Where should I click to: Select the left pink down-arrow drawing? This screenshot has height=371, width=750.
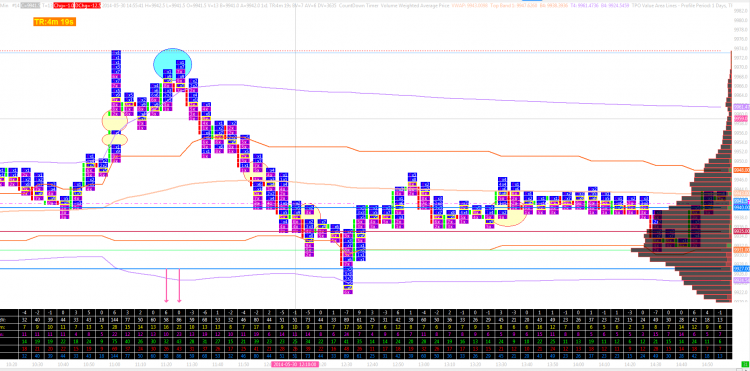[166, 285]
